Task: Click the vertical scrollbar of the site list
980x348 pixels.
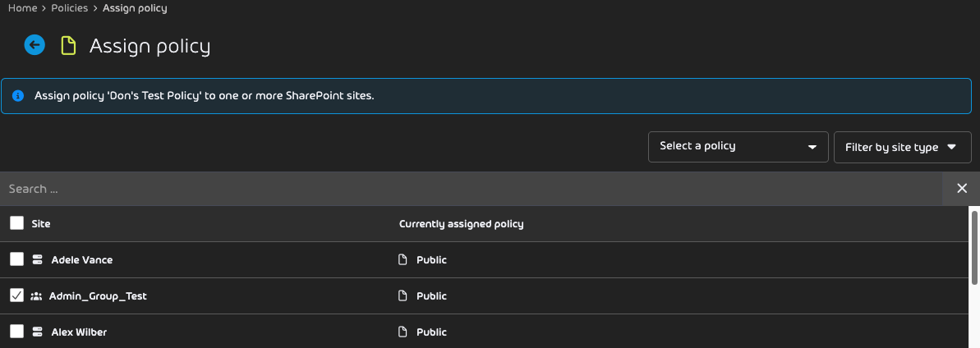Action: 974,247
